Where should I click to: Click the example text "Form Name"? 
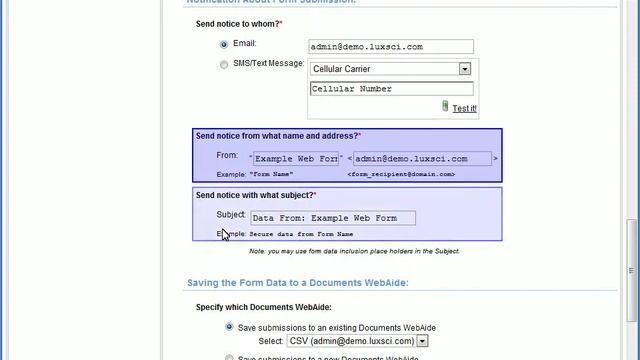(271, 174)
